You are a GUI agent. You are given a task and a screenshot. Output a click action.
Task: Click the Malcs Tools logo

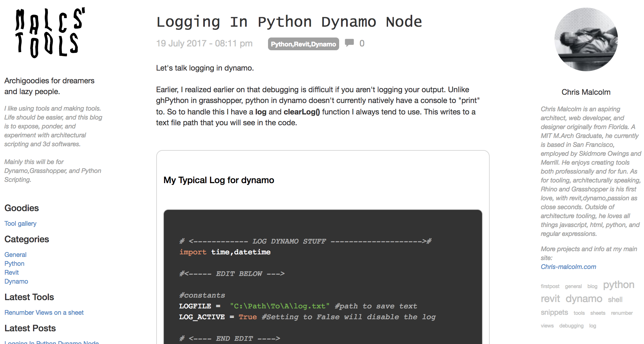pos(50,32)
